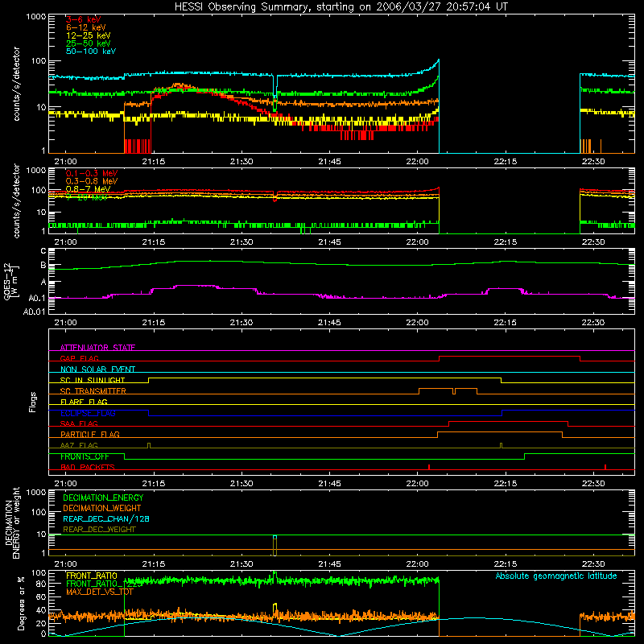Click the FRONT_RATIO legend label
The width and height of the screenshot is (644, 644).
92,576
